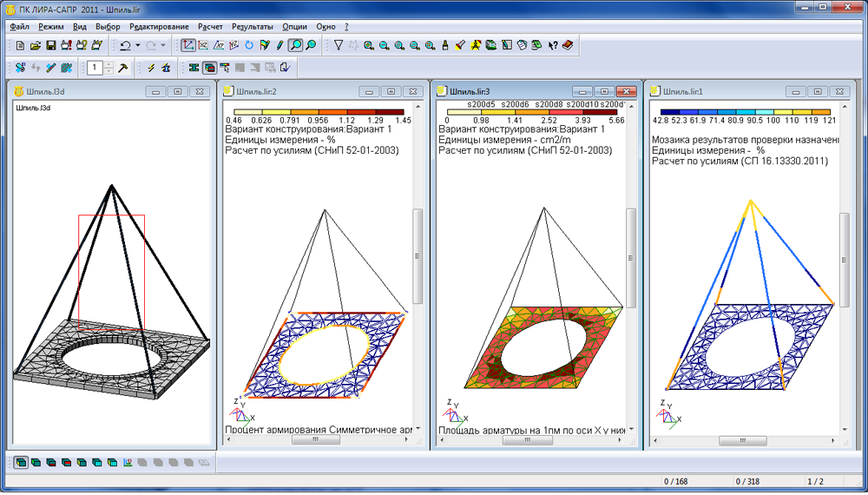Expand the redo history dropdown arrow

(x=163, y=45)
